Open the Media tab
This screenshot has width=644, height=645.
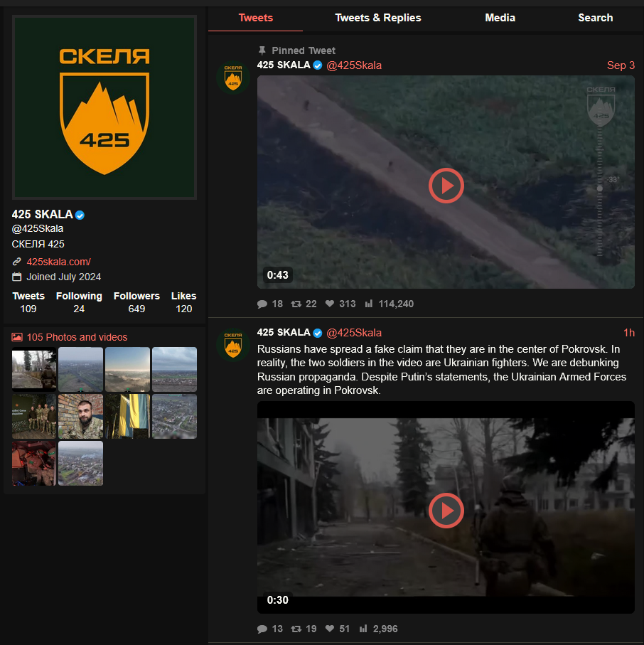point(500,18)
